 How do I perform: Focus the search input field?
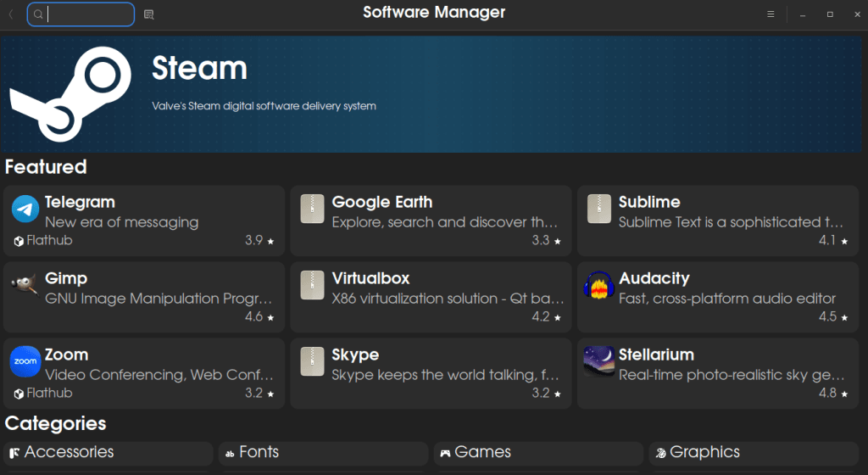[x=89, y=14]
